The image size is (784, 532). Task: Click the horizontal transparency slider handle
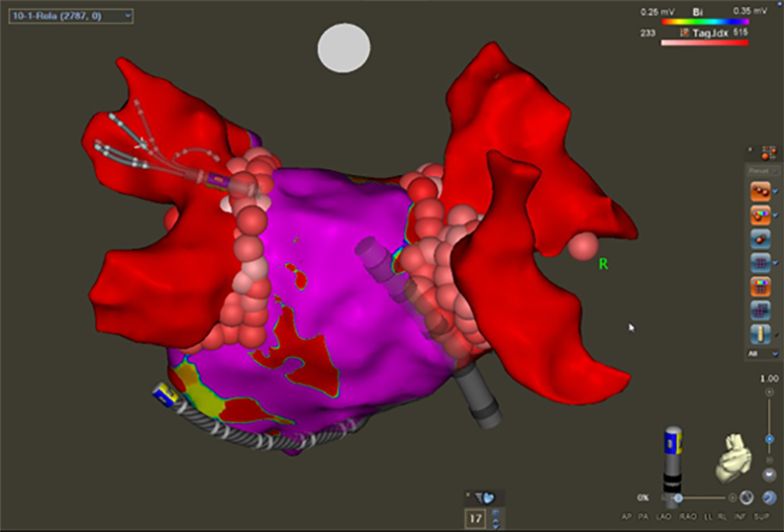tap(677, 498)
